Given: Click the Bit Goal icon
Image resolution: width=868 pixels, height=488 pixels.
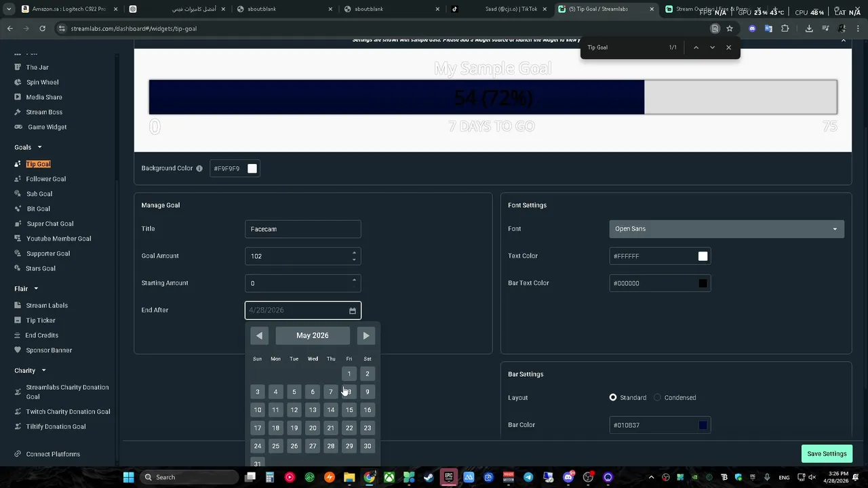Looking at the screenshot, I should click(18, 209).
